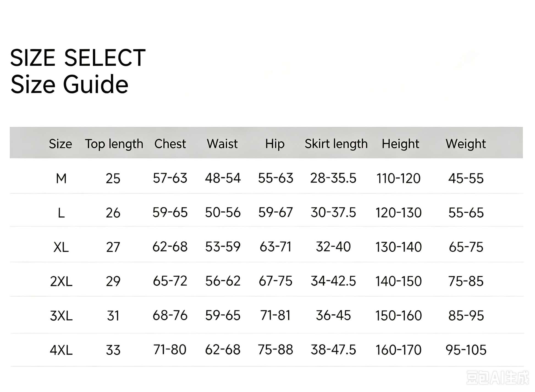Select the Waist column header
This screenshot has height=392, width=535.
point(222,144)
